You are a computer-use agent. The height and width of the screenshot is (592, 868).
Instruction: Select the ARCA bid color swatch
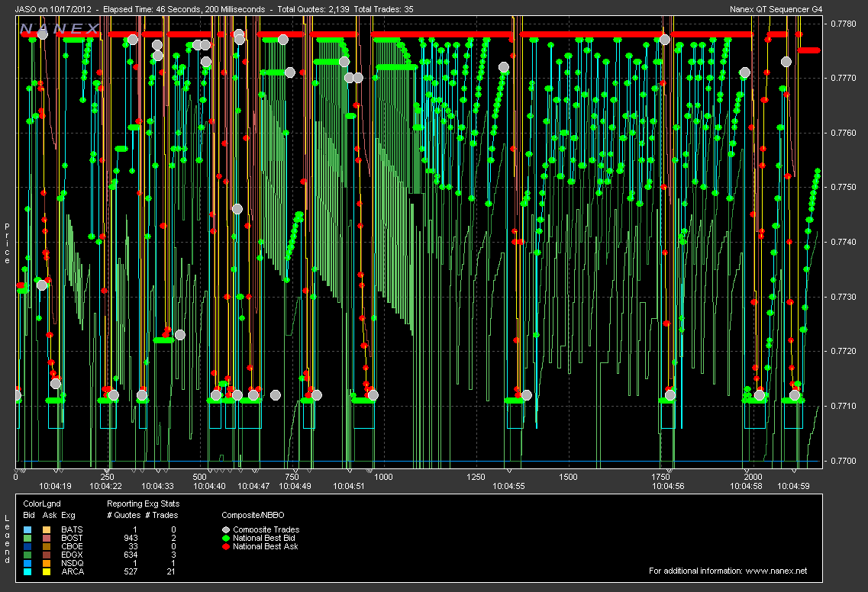(x=28, y=571)
